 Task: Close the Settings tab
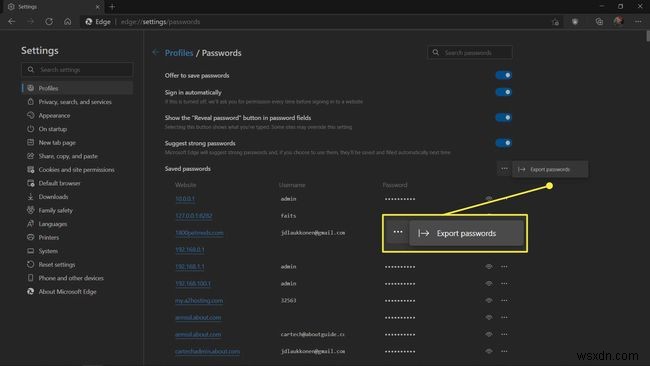[x=97, y=7]
